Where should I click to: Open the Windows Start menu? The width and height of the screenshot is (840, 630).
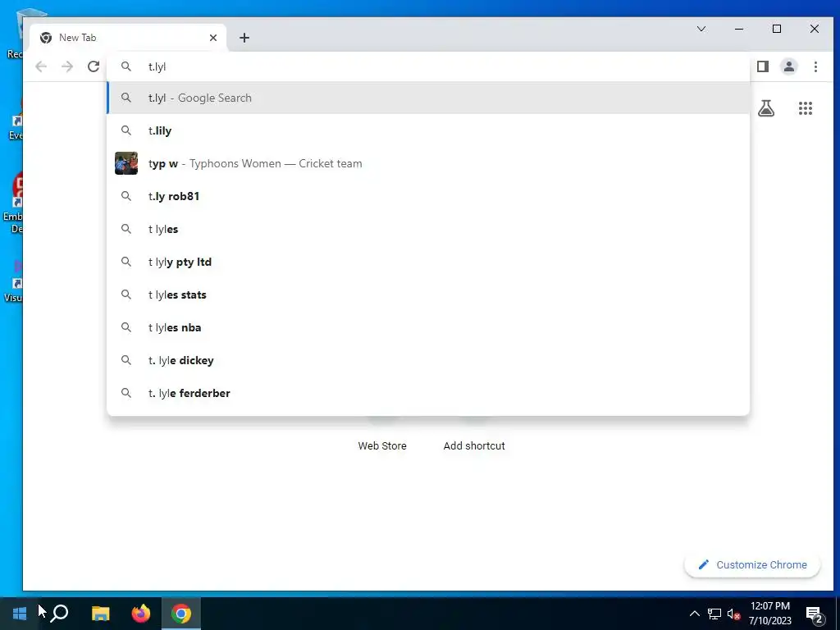click(x=20, y=614)
